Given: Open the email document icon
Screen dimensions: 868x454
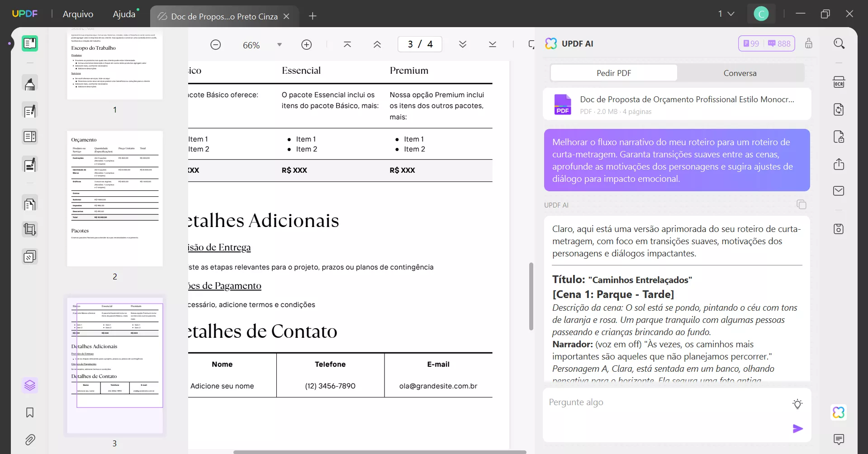Looking at the screenshot, I should click(839, 190).
